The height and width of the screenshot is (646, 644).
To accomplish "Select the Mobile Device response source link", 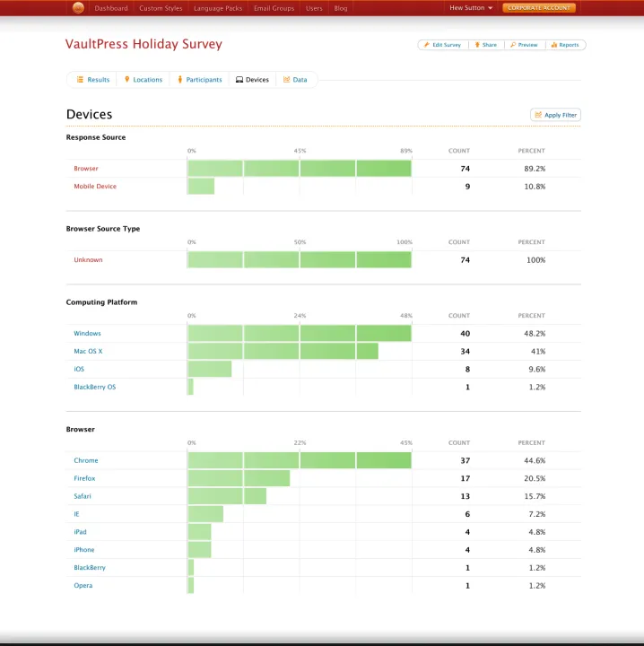I will (95, 187).
